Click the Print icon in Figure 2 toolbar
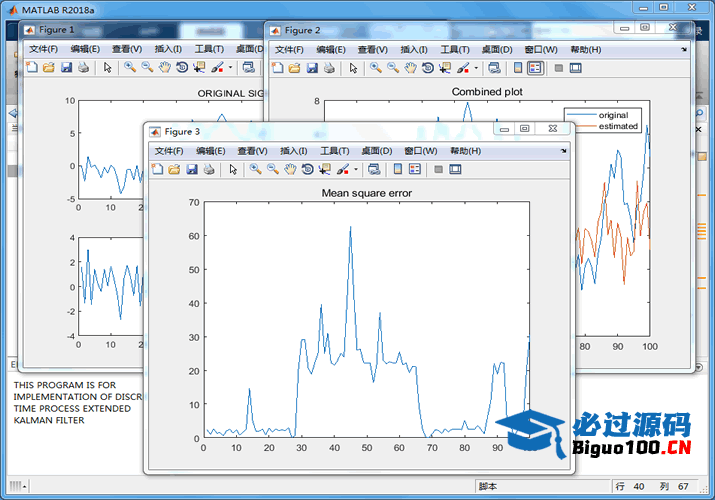This screenshot has height=500, width=715. point(329,68)
